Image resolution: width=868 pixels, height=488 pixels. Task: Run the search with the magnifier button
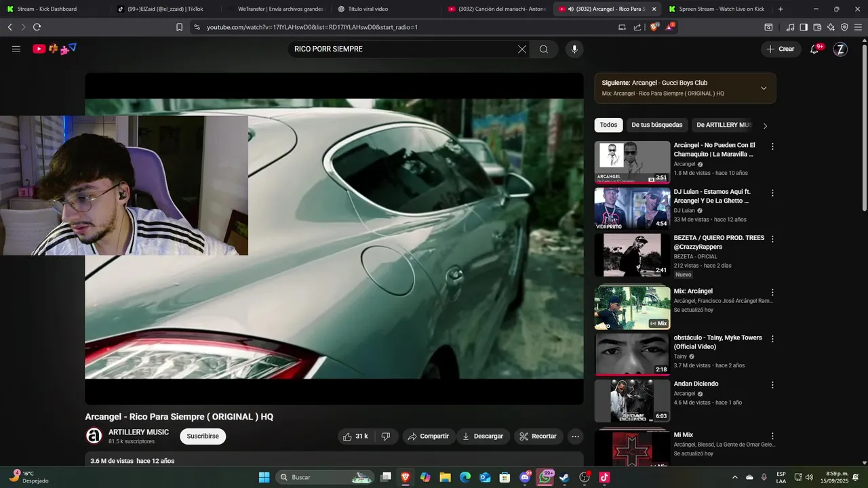(x=544, y=49)
